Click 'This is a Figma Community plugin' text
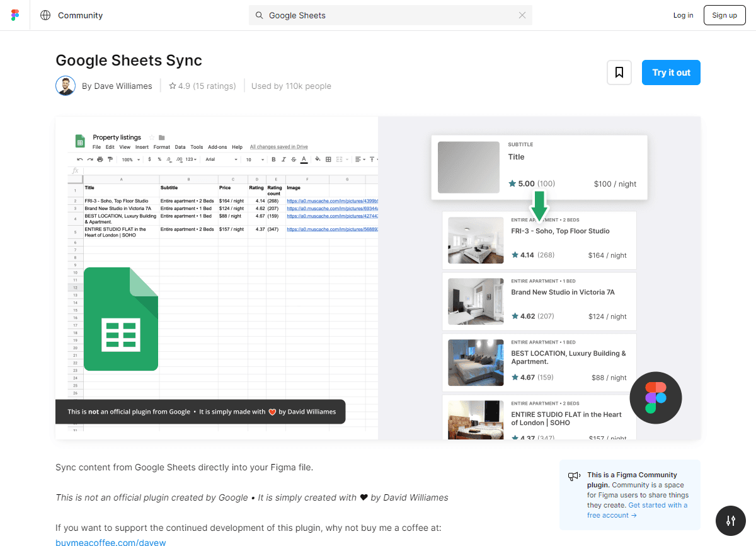The width and height of the screenshot is (756, 546). [632, 480]
